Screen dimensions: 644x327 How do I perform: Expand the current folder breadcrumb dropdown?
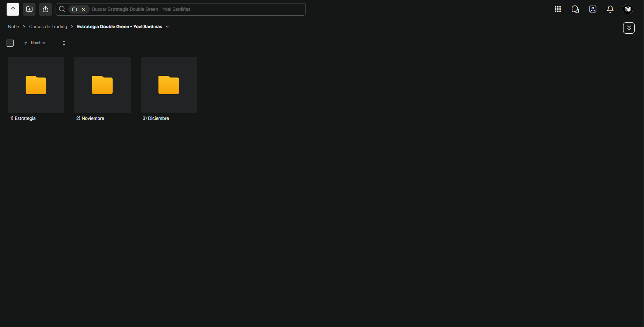tap(167, 27)
